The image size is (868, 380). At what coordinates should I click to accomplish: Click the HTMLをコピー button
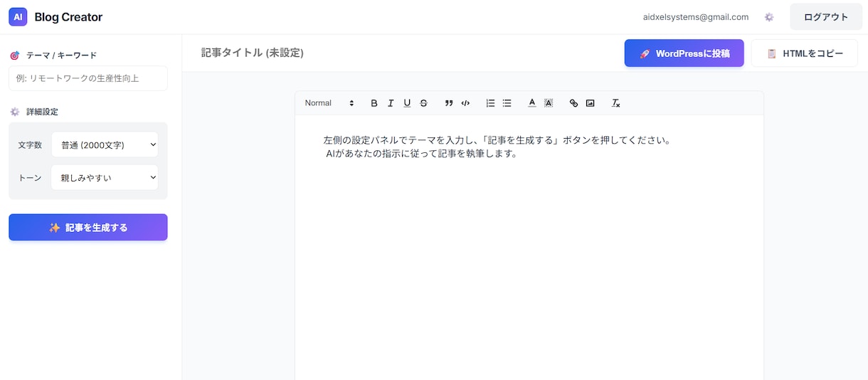805,53
